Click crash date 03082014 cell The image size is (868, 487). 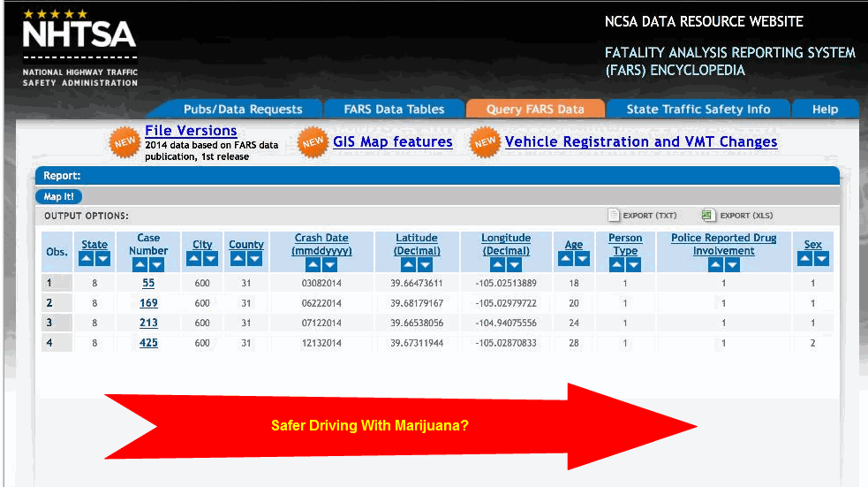click(x=321, y=283)
